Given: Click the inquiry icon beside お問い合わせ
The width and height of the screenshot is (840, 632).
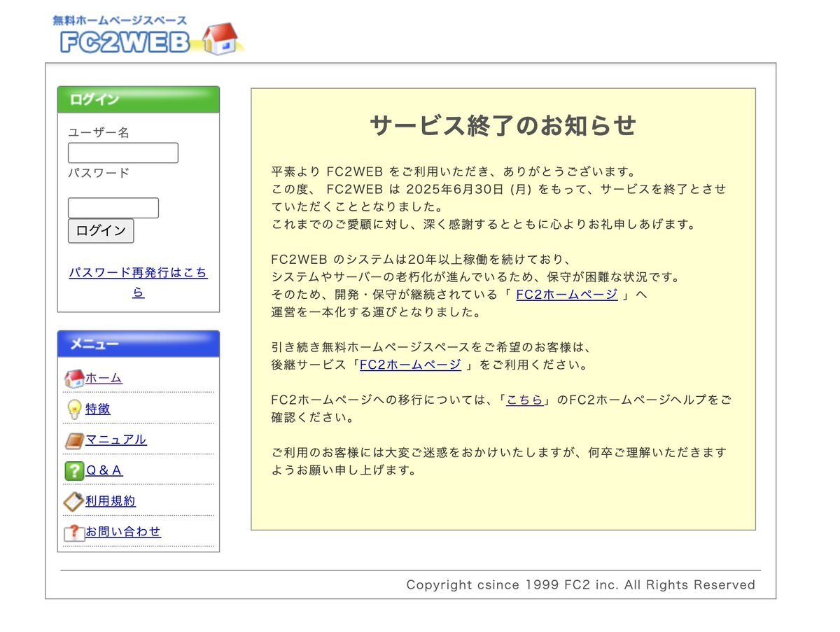Looking at the screenshot, I should click(x=73, y=533).
